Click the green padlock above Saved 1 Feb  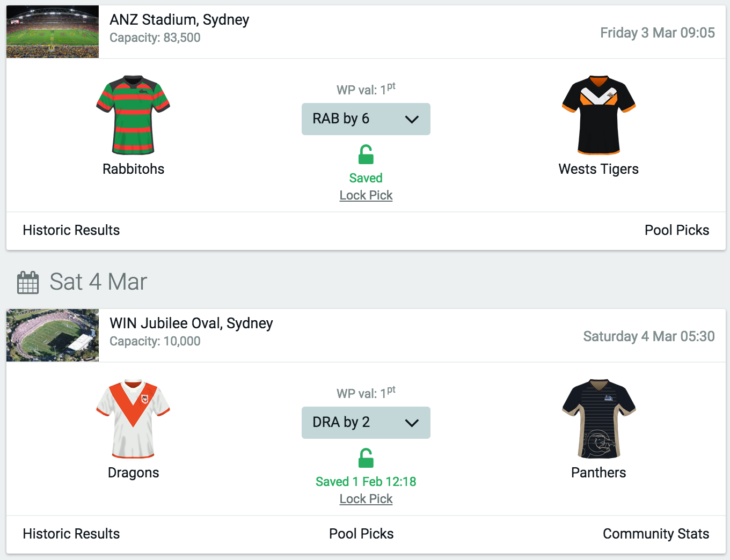(x=366, y=458)
